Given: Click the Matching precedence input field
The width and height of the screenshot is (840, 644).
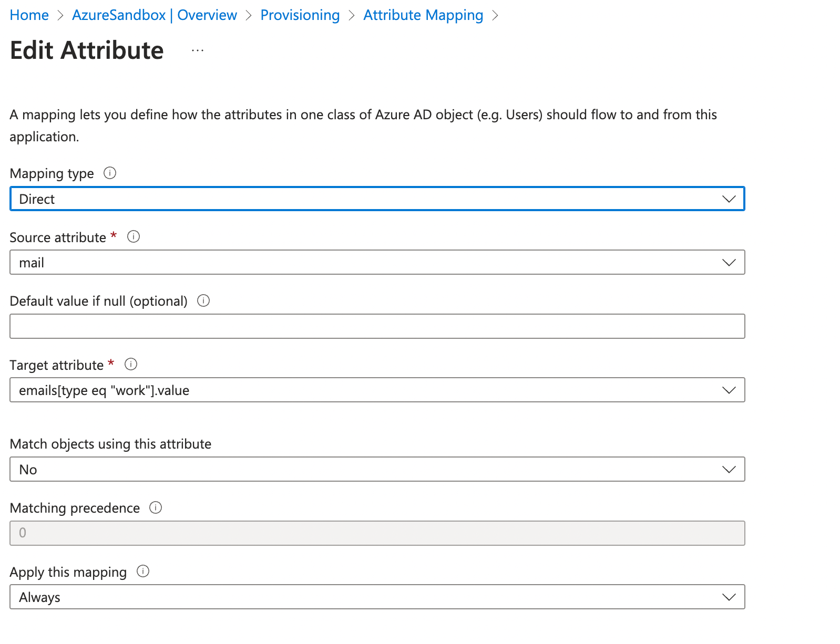Looking at the screenshot, I should coord(377,533).
